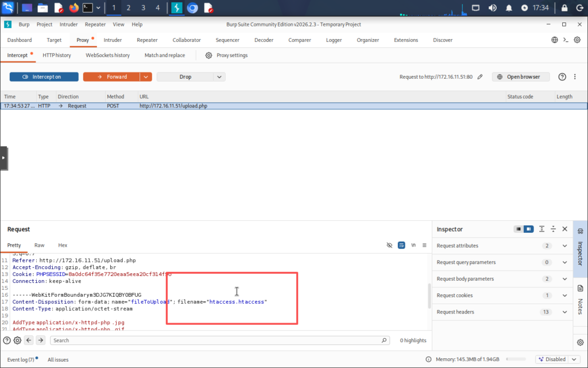The width and height of the screenshot is (588, 368).
Task: Open the HTTP history sub-tab
Action: (x=57, y=55)
